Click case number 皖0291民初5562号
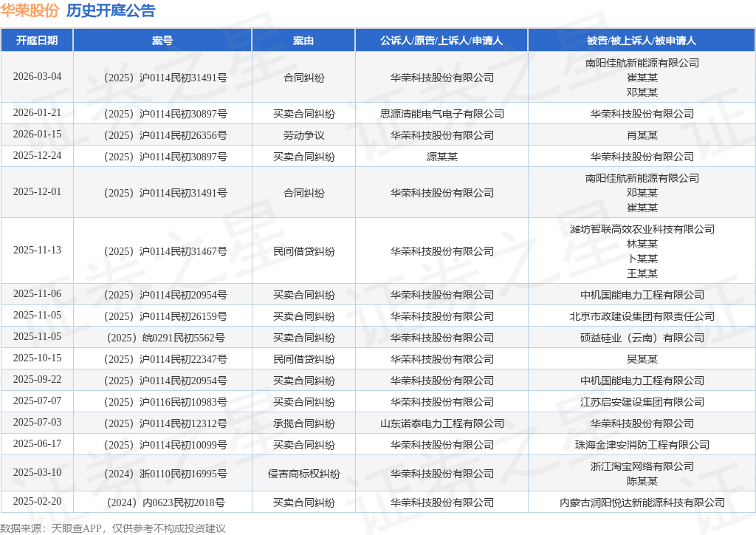This screenshot has height=535, width=756. tap(165, 338)
